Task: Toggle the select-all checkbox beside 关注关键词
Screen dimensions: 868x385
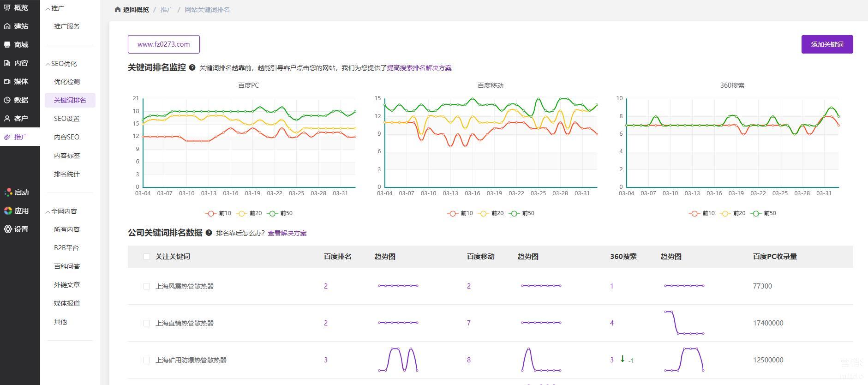Action: tap(147, 257)
